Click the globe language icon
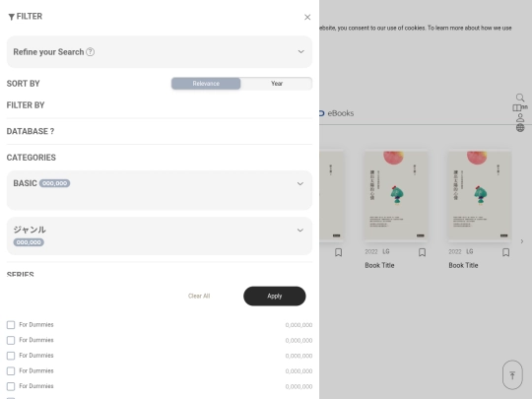The image size is (532, 399). (x=520, y=127)
